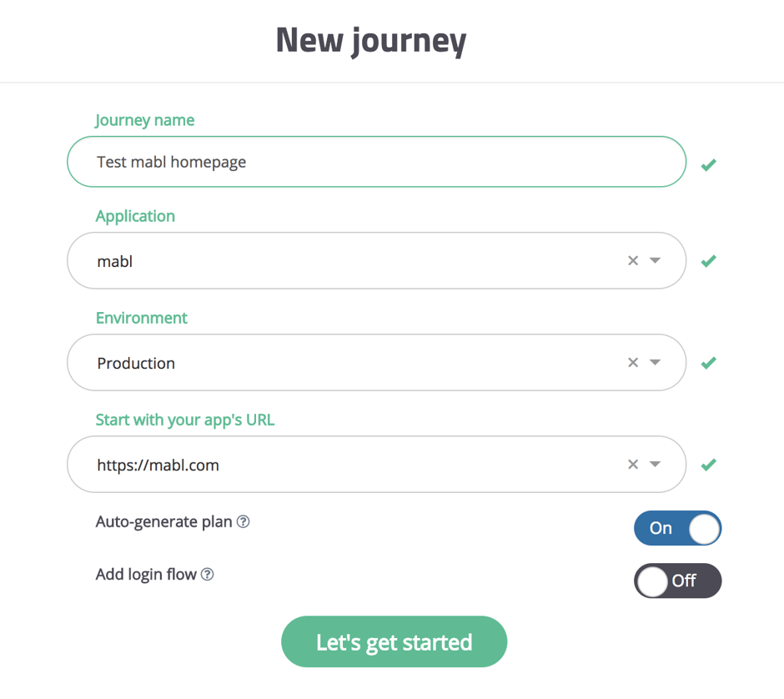Image resolution: width=784 pixels, height=699 pixels.
Task: Click the checkmark beside the URL field
Action: (x=708, y=465)
